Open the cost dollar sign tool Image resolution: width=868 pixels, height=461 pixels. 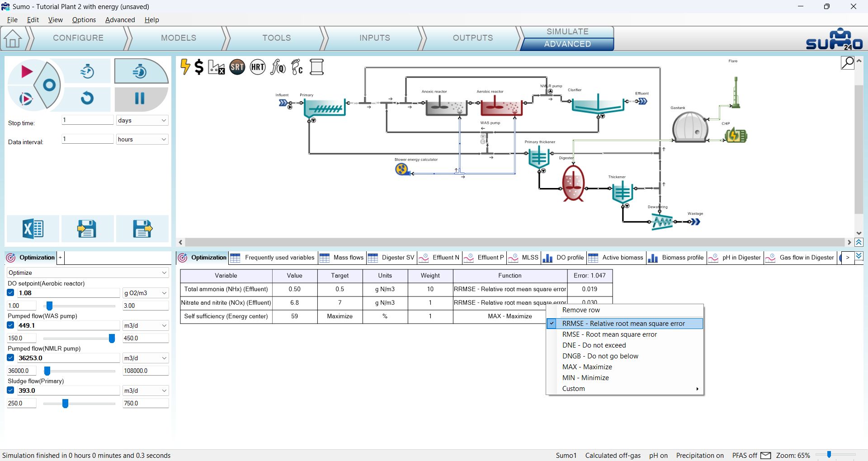(199, 67)
